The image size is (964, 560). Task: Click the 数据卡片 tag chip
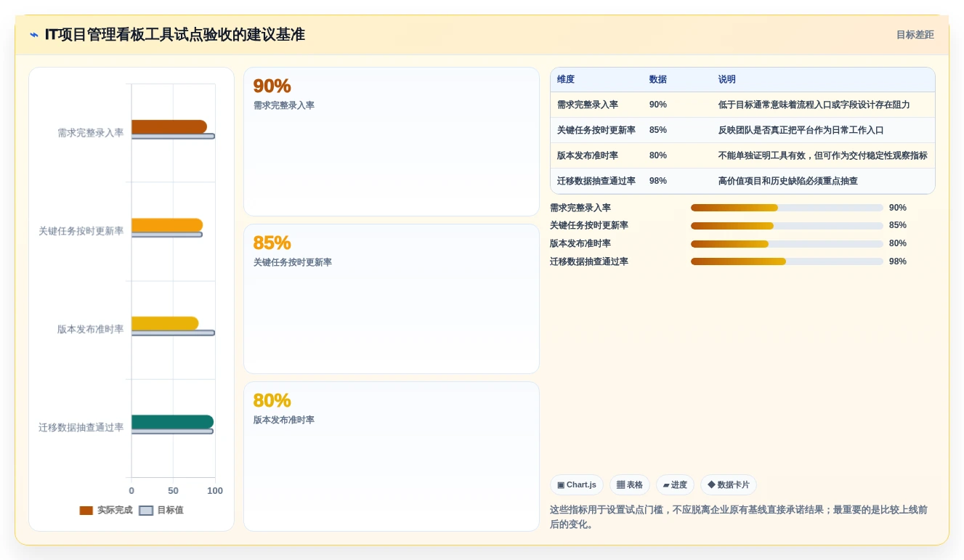(x=729, y=485)
